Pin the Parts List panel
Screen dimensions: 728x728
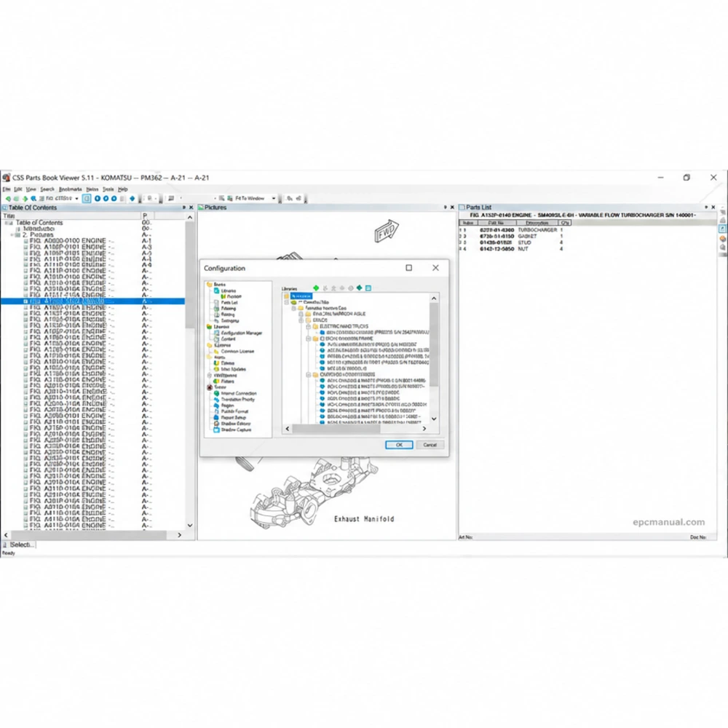point(706,207)
